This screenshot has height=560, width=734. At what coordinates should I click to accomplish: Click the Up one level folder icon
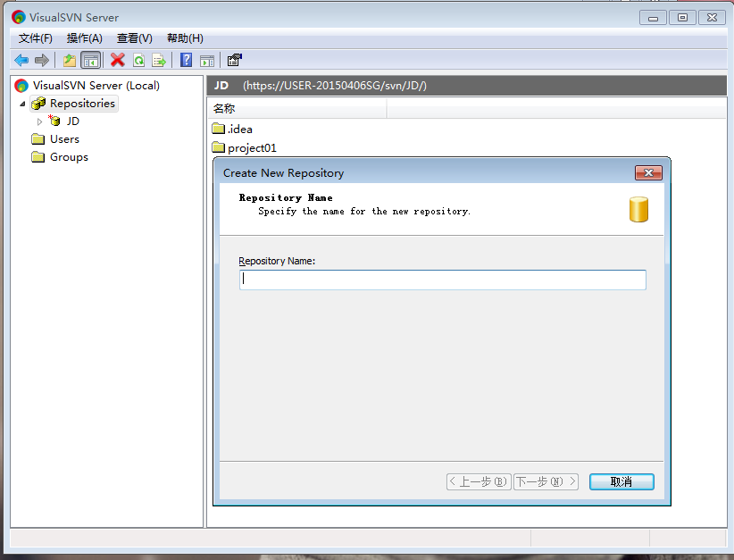tap(70, 60)
